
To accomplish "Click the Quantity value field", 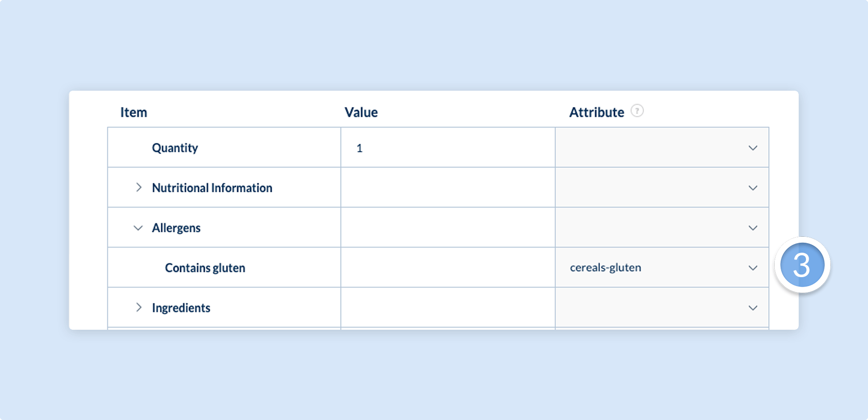I will [x=448, y=147].
